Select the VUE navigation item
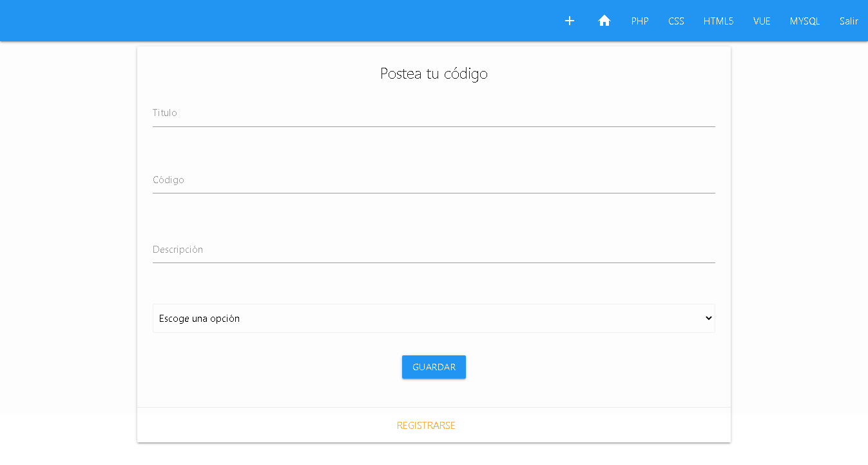The height and width of the screenshot is (465, 868). 762,21
